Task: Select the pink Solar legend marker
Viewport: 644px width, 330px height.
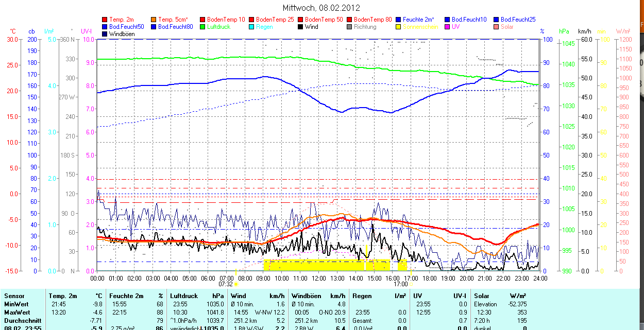Action: 497,27
